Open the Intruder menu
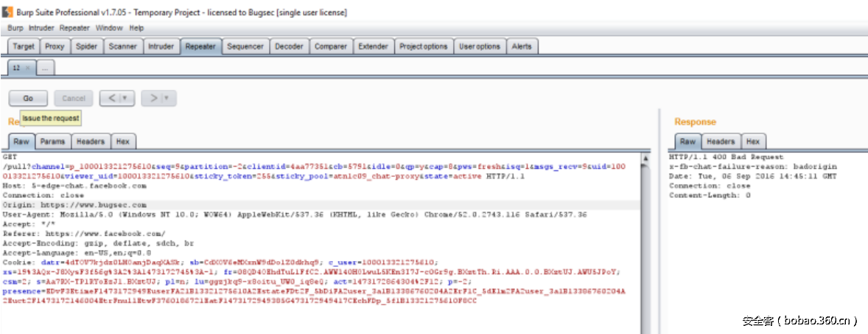Image resolution: width=868 pixels, height=334 pixels. [41, 28]
